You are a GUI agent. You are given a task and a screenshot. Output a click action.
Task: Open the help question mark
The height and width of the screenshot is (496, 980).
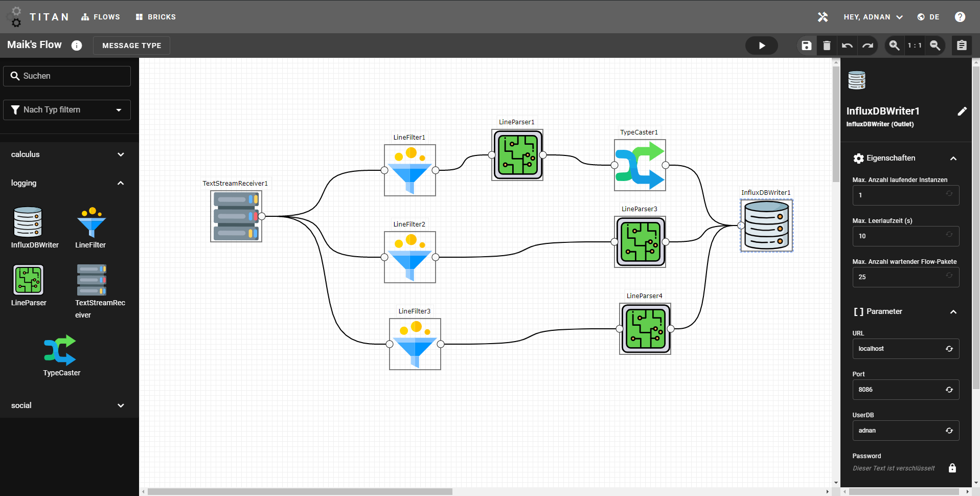960,17
